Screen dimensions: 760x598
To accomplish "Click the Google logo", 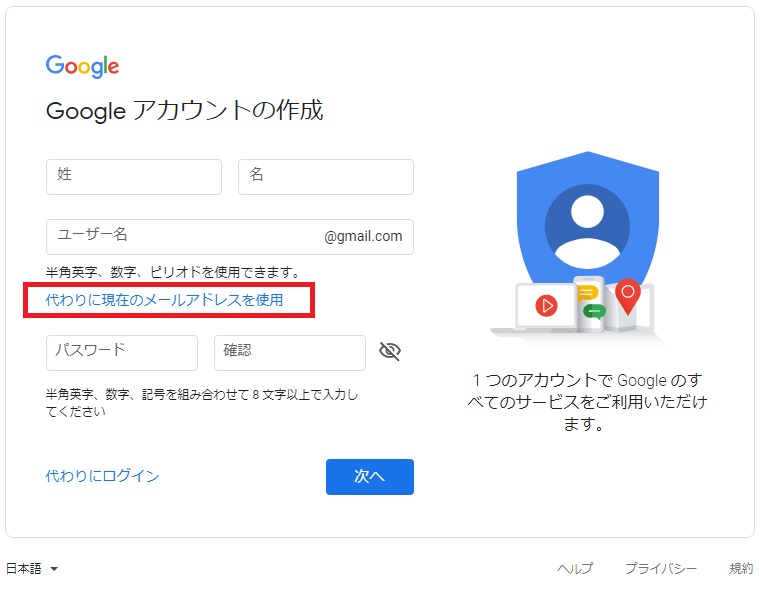I will [82, 67].
